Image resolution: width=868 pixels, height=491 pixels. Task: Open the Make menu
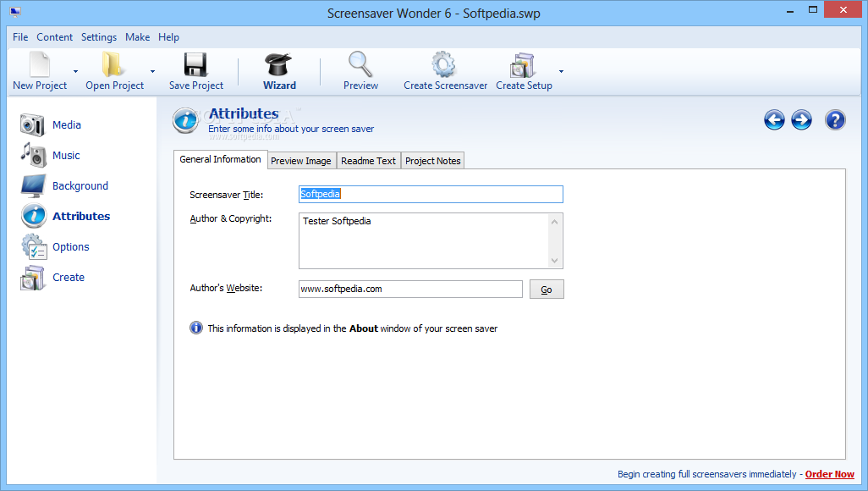coord(137,37)
